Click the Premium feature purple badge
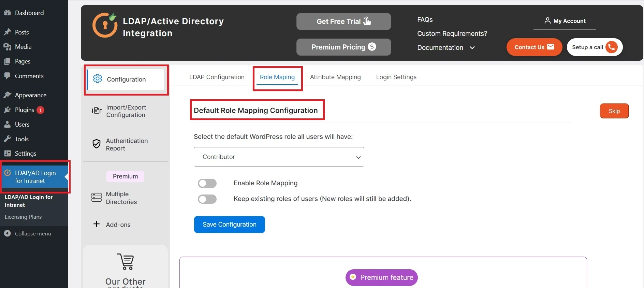This screenshot has width=644, height=288. click(x=382, y=277)
